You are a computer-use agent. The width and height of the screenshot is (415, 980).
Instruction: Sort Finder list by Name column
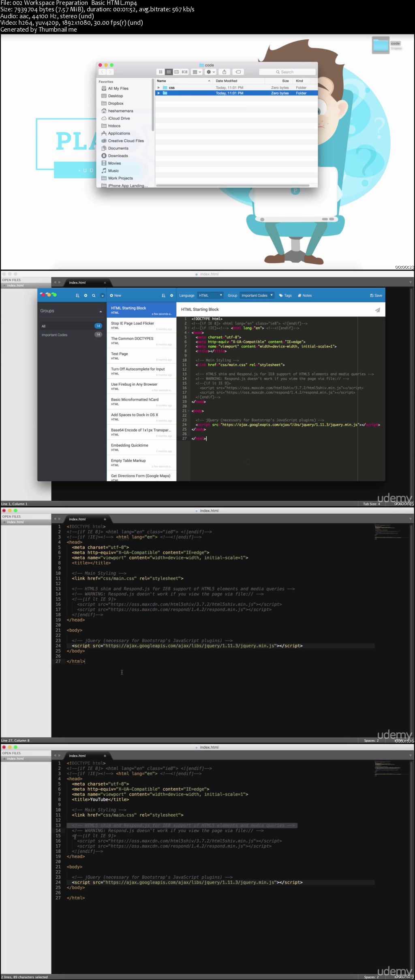click(184, 81)
